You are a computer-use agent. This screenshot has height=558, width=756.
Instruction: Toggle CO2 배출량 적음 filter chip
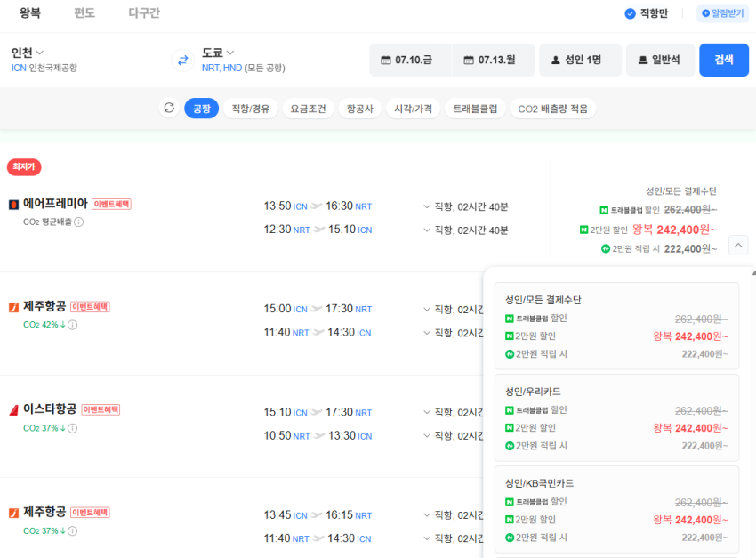pos(553,109)
